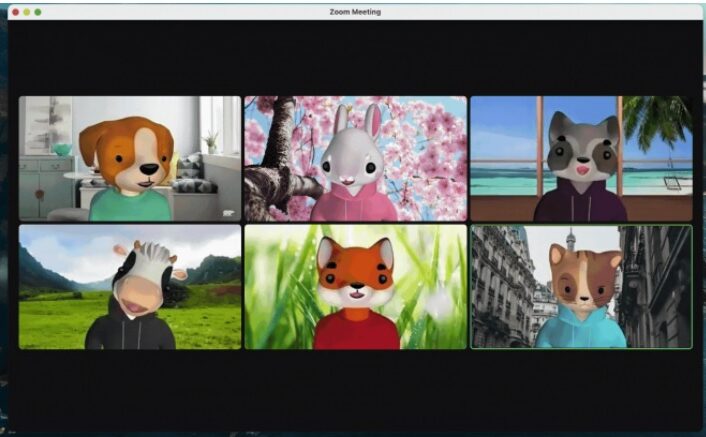This screenshot has height=437, width=706.
Task: Select the raccoon avatar video tile
Action: point(581,158)
